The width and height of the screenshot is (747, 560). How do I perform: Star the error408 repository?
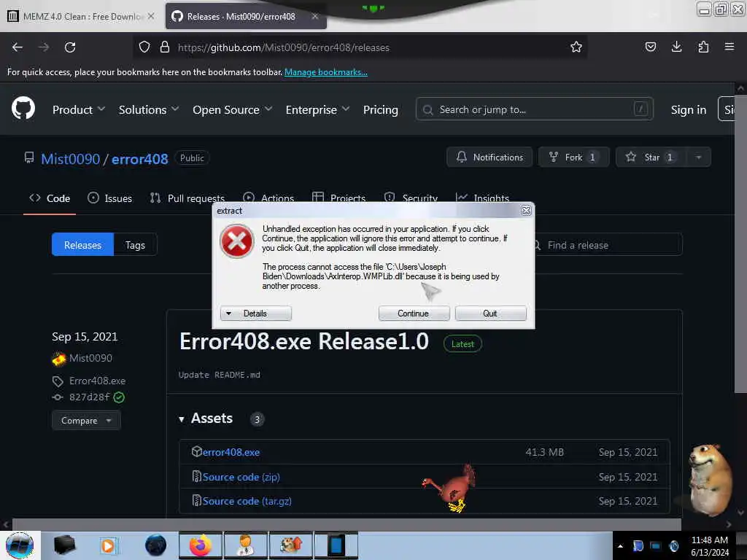click(x=651, y=157)
